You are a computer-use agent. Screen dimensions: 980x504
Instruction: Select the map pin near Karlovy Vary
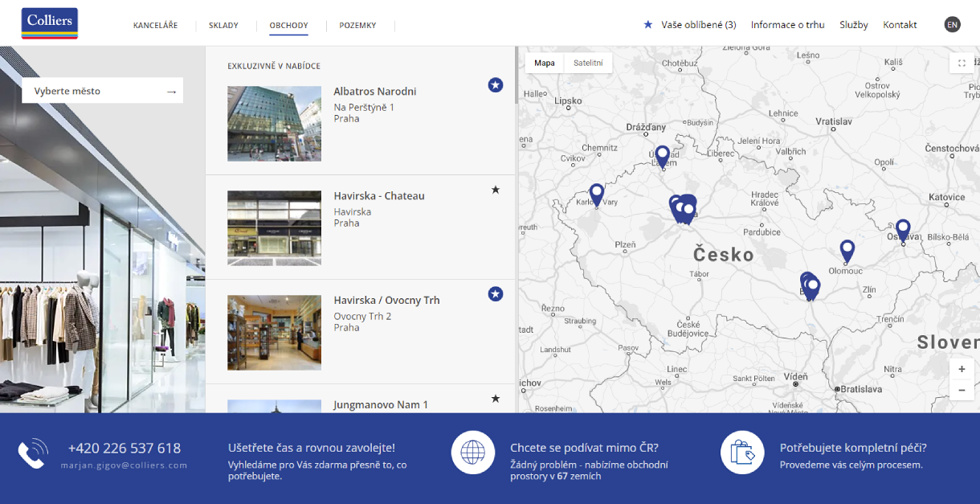(x=596, y=195)
